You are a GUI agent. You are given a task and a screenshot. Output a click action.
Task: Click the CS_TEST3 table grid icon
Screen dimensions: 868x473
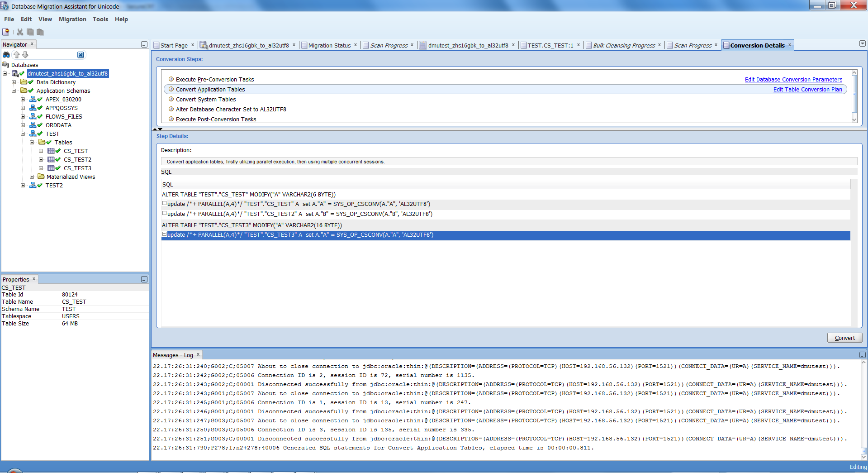51,168
